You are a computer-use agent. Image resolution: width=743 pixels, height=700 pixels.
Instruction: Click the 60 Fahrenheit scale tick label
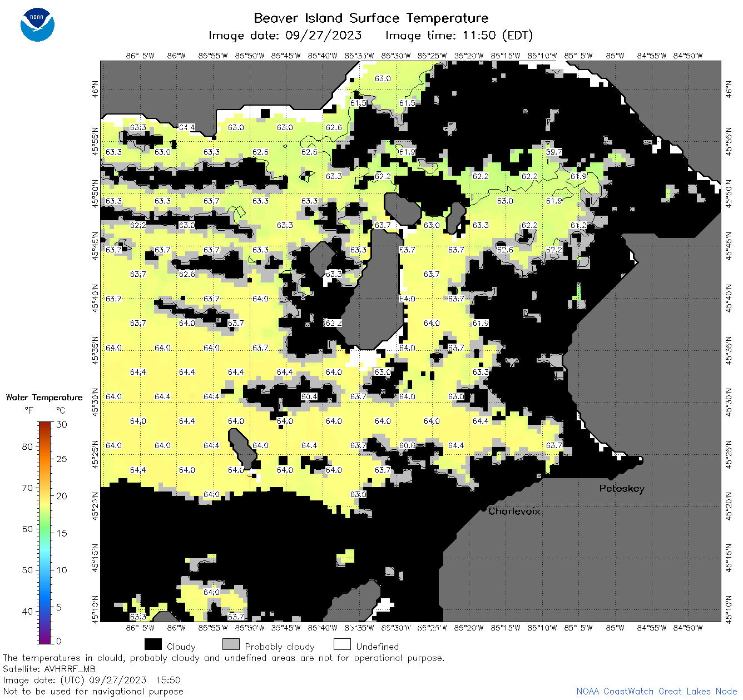[27, 529]
